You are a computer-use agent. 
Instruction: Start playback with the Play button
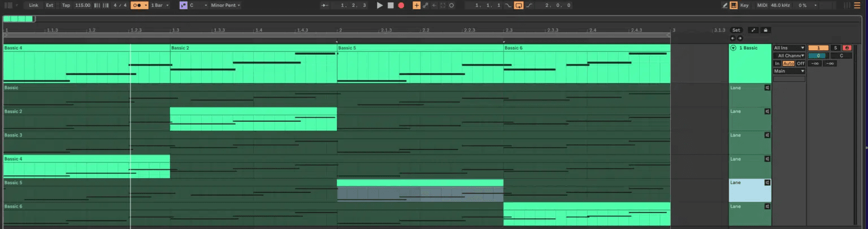380,5
